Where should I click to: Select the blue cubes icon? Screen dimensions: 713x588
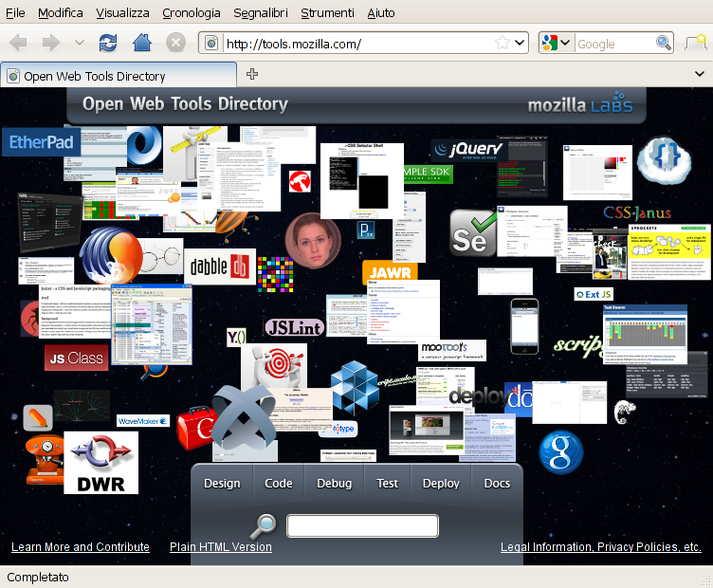pyautogui.click(x=355, y=388)
